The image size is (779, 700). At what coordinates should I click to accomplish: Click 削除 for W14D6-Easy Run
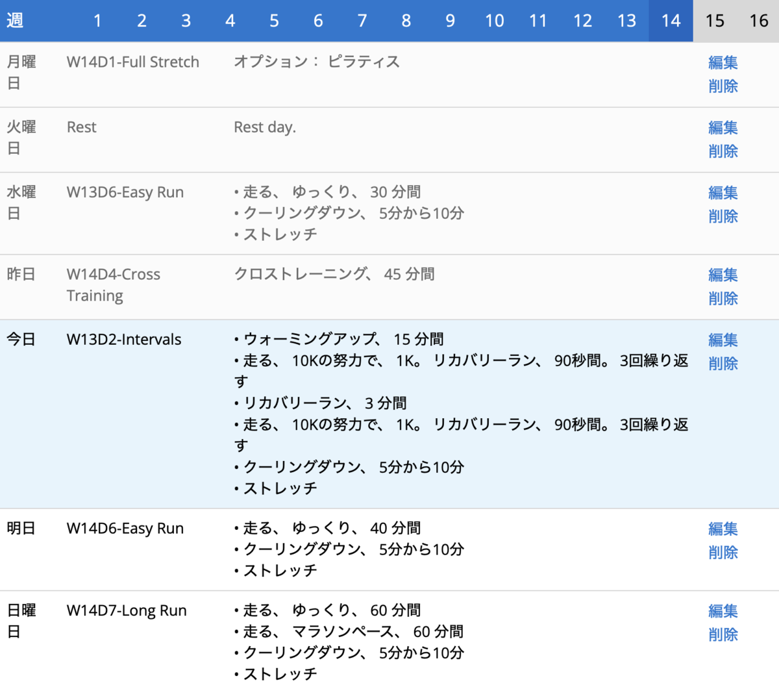(x=723, y=552)
